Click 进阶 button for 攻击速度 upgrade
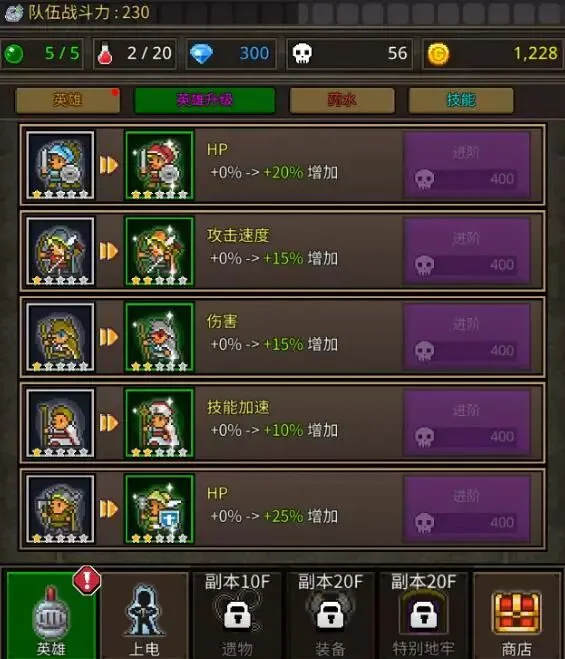Viewport: 565px width, 659px height. (x=467, y=251)
